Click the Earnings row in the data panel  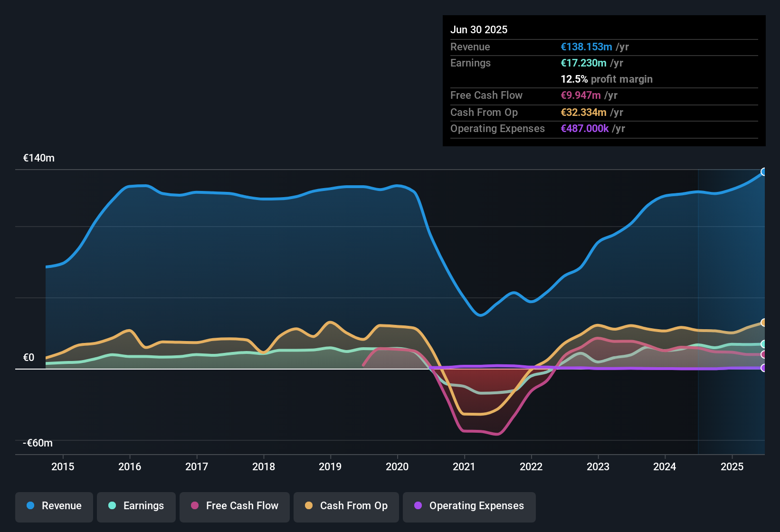click(470, 63)
